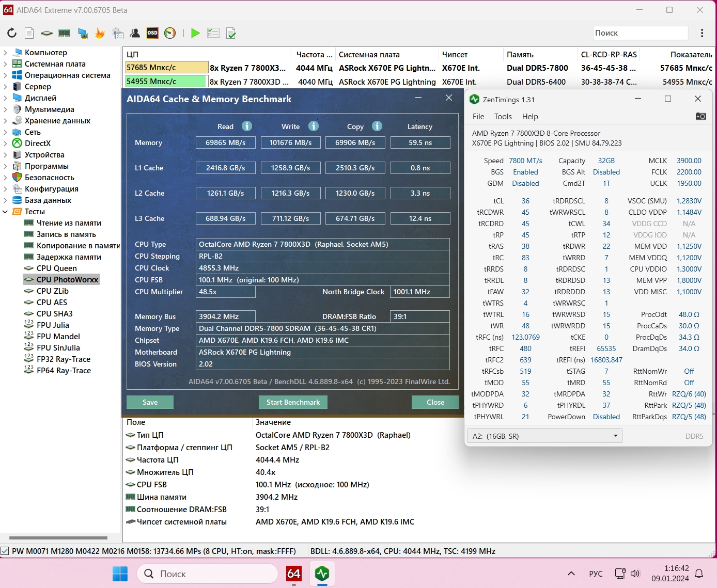Viewport: 717px width, 588px height.
Task: Launch the memory module benchmark toolbar icon
Action: 65,33
